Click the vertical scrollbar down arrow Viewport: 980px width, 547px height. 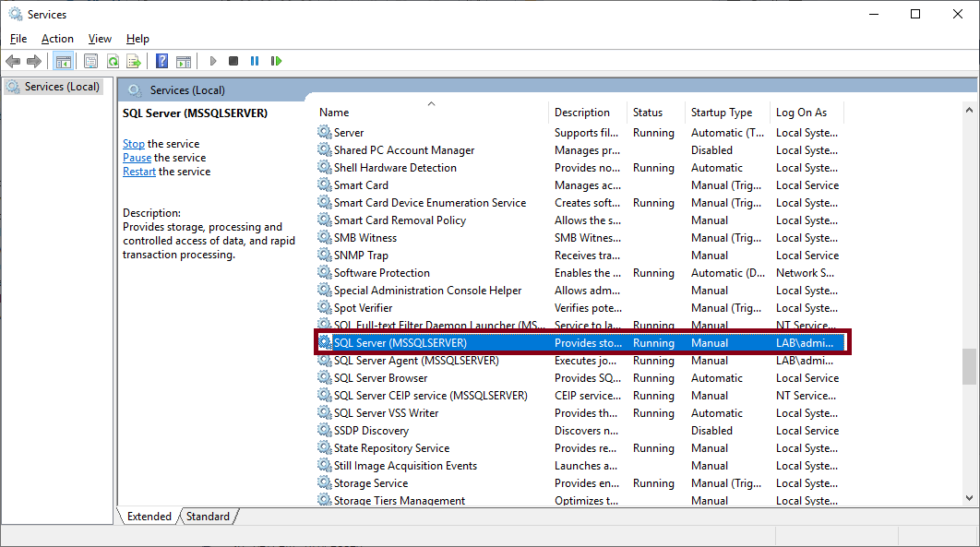pos(969,498)
